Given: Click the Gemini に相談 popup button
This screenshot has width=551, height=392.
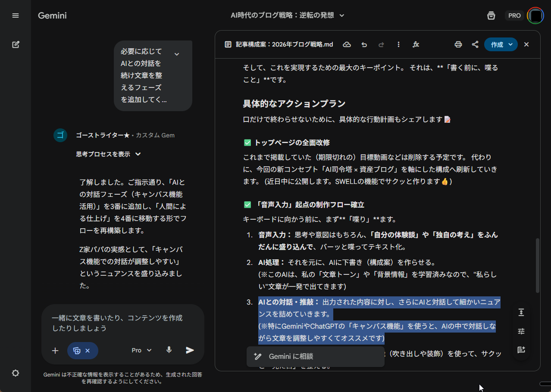Looking at the screenshot, I should (x=315, y=357).
